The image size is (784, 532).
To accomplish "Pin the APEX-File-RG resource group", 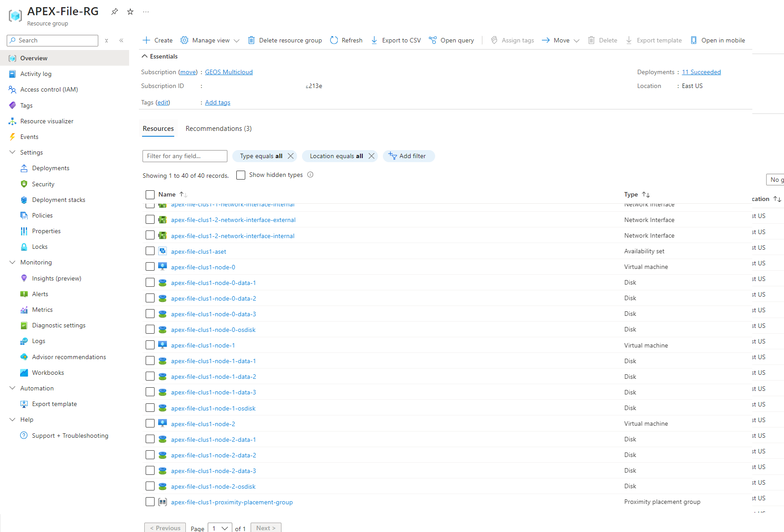I will point(115,12).
